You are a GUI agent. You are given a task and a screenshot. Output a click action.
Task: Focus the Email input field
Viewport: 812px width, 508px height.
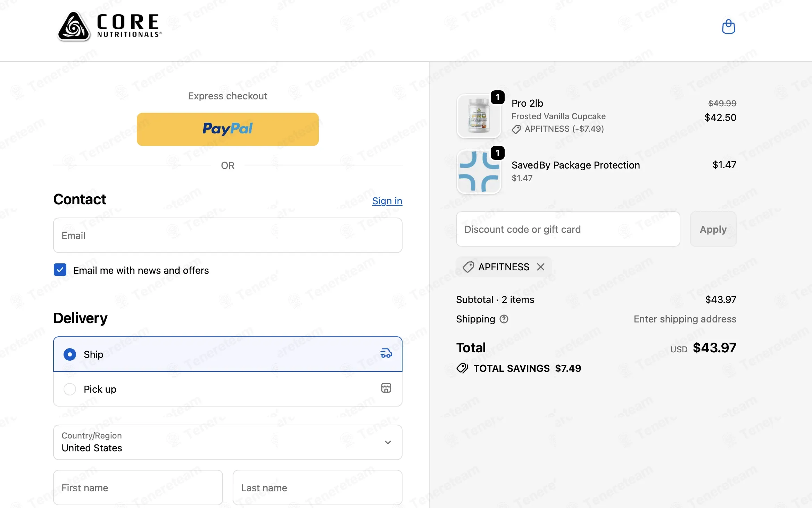227,235
